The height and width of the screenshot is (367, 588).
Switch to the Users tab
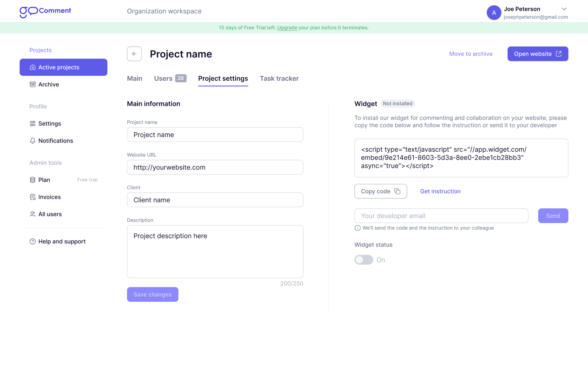coord(170,78)
